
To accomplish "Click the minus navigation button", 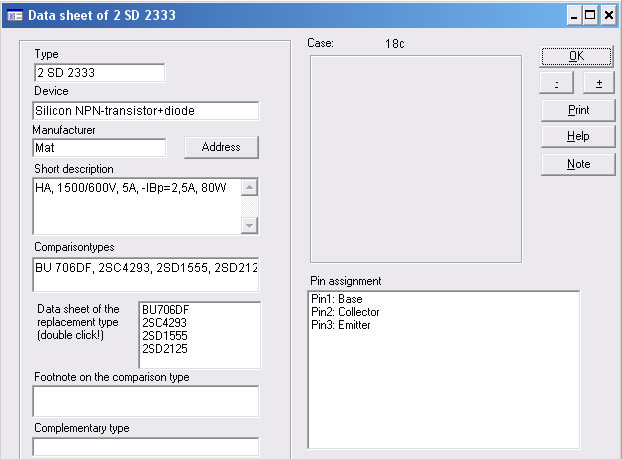I will [557, 83].
